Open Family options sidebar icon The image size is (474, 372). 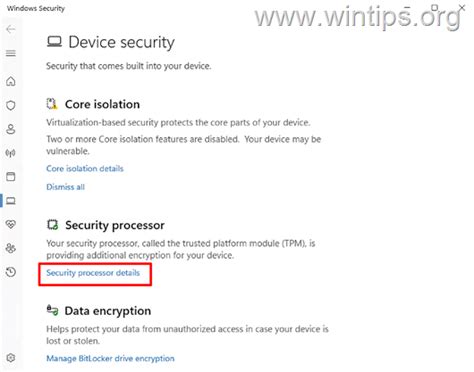point(11,248)
